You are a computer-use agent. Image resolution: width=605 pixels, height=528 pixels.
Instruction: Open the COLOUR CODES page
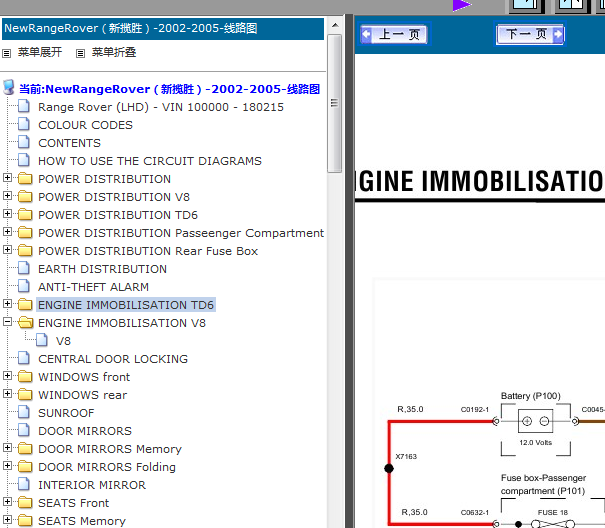85,125
